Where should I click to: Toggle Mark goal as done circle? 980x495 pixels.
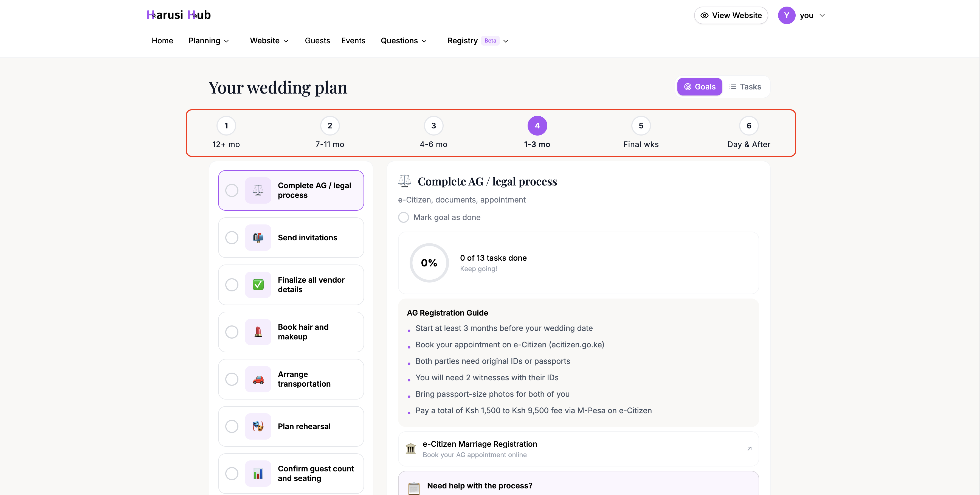403,217
